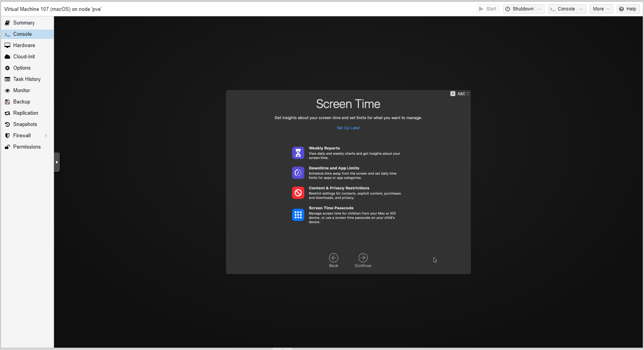
Task: Click Content & Privacy Restrictions heading
Action: point(339,188)
